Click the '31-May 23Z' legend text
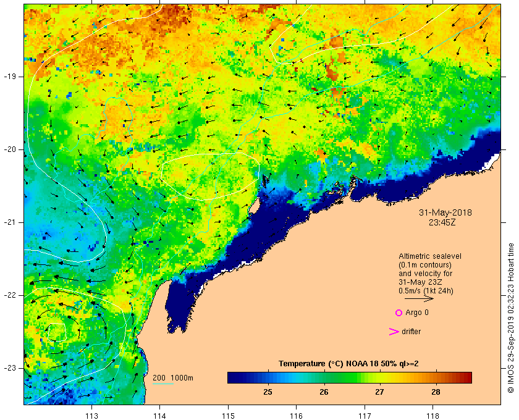 [x=420, y=282]
